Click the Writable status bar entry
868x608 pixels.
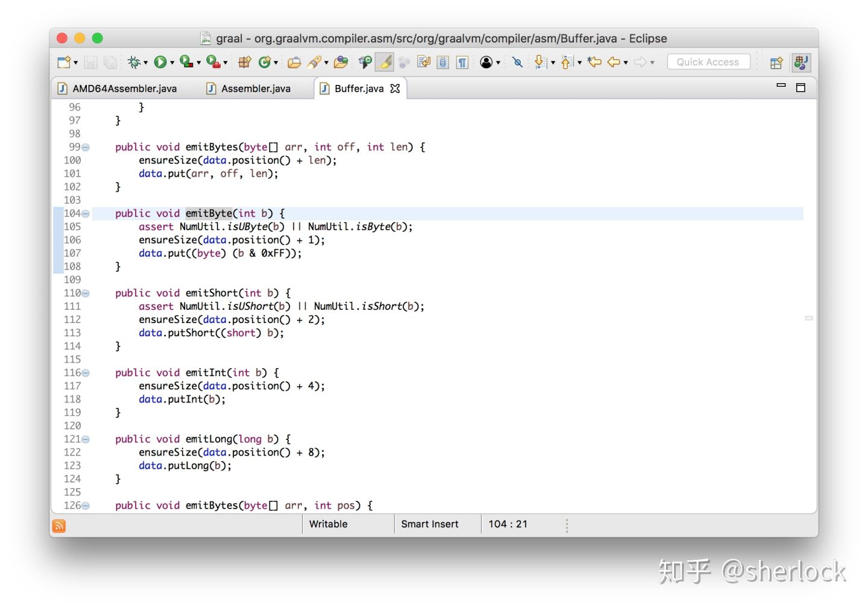tap(329, 524)
